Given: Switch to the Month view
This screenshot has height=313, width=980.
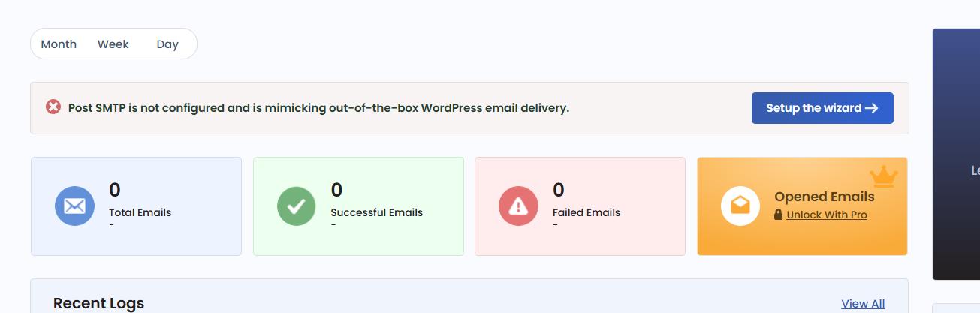Looking at the screenshot, I should pos(59,44).
